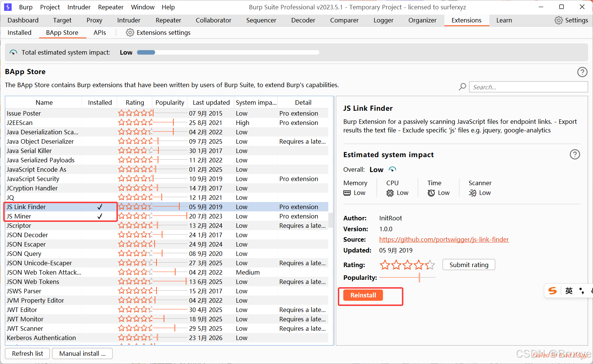Open the Installed sub-tab
593x364 pixels.
tap(19, 33)
